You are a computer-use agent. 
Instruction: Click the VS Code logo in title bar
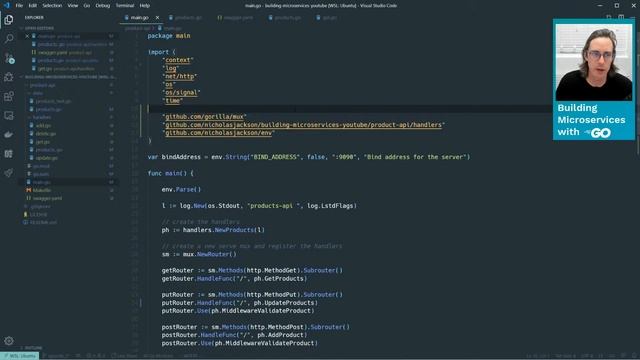[x=6, y=5]
